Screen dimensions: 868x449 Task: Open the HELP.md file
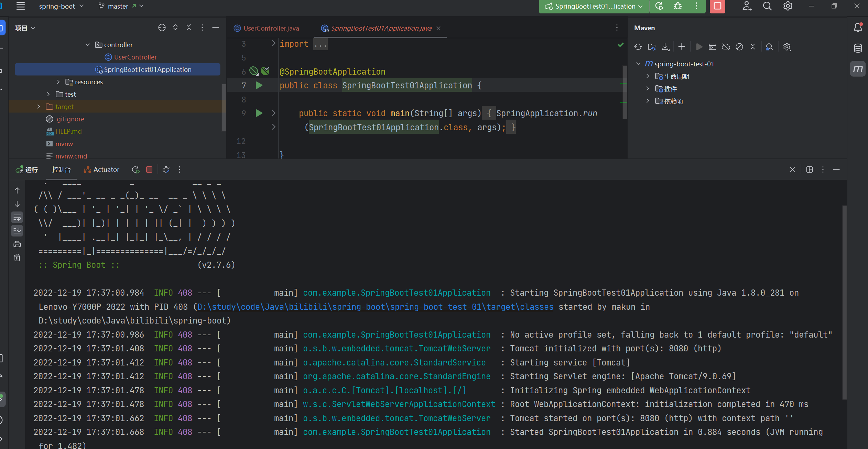click(x=64, y=131)
